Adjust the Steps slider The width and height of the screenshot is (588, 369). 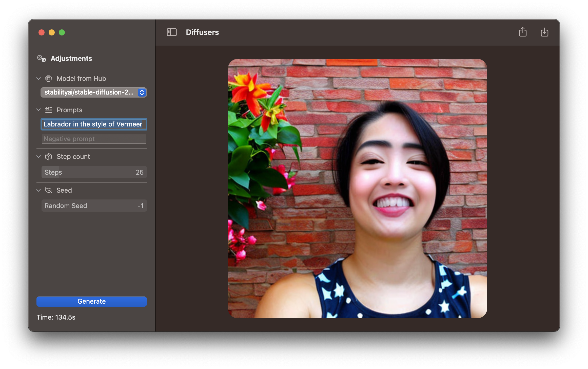pyautogui.click(x=94, y=172)
